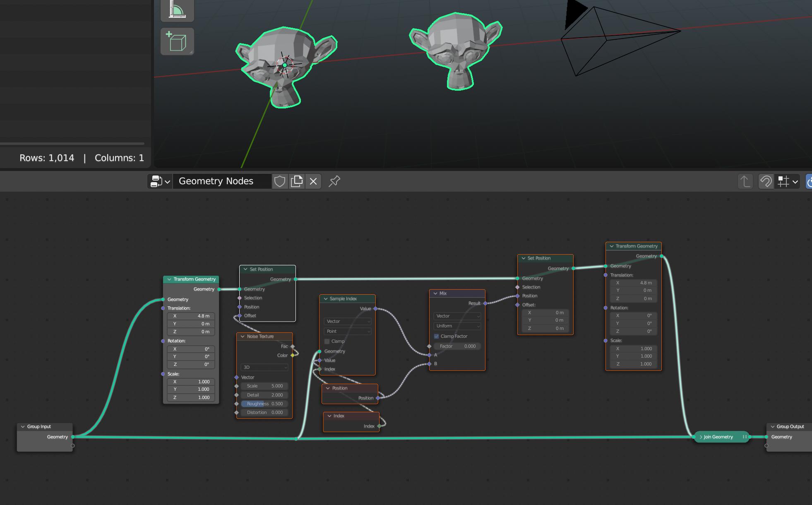Edit Scale Y 1.000 in right Transform Geometry
Viewport: 812px width, 505px height.
634,356
